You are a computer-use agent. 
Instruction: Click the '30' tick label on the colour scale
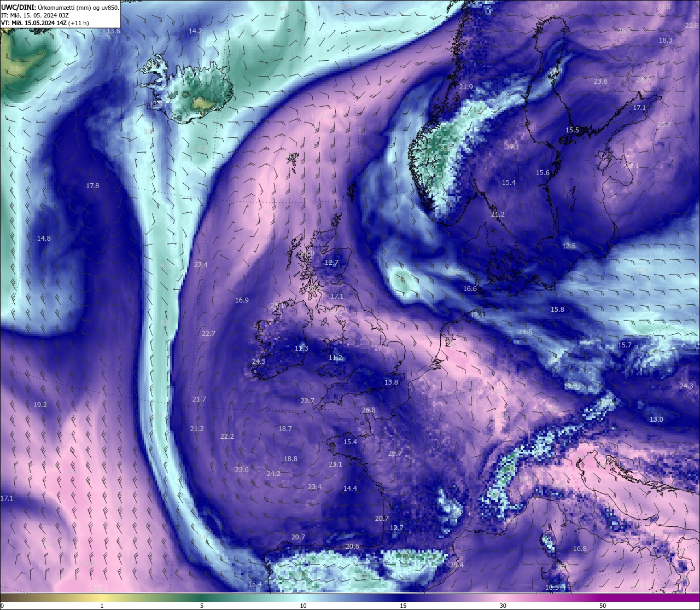coord(503,606)
